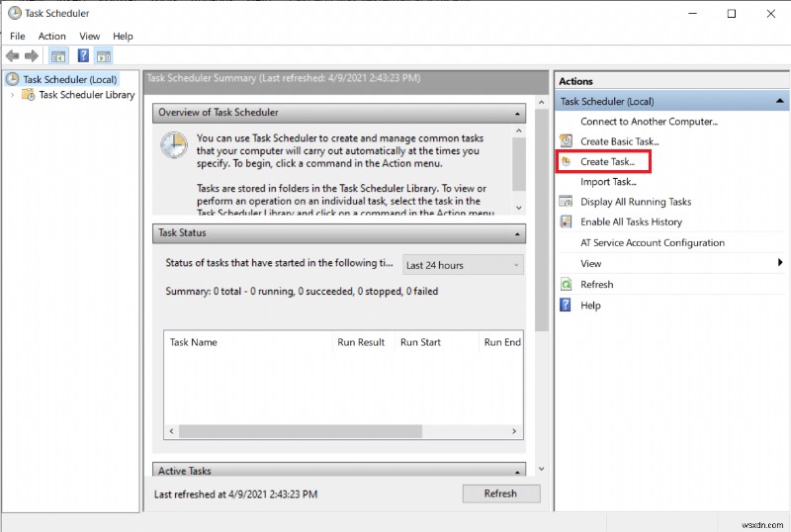Click the Run End column header
The height and width of the screenshot is (532, 791).
[x=501, y=342]
